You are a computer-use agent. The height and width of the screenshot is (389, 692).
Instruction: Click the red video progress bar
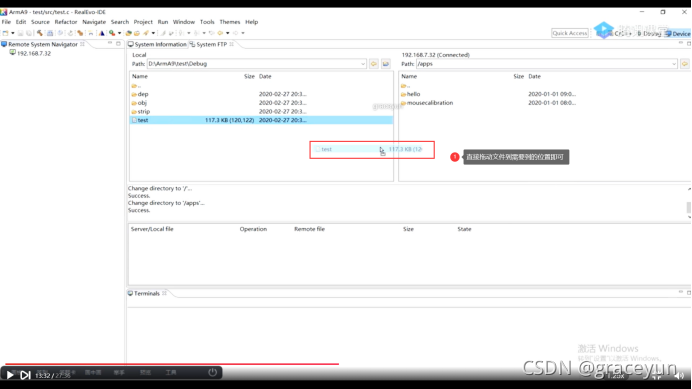point(172,364)
